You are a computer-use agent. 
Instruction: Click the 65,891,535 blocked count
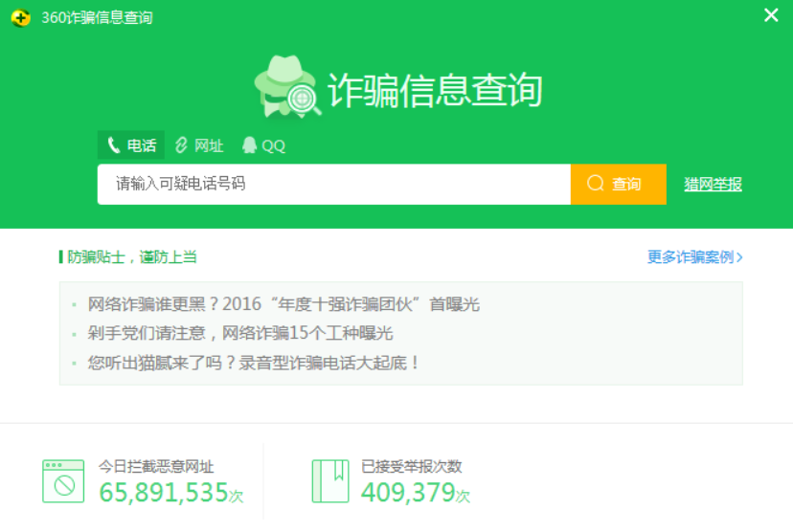170,493
